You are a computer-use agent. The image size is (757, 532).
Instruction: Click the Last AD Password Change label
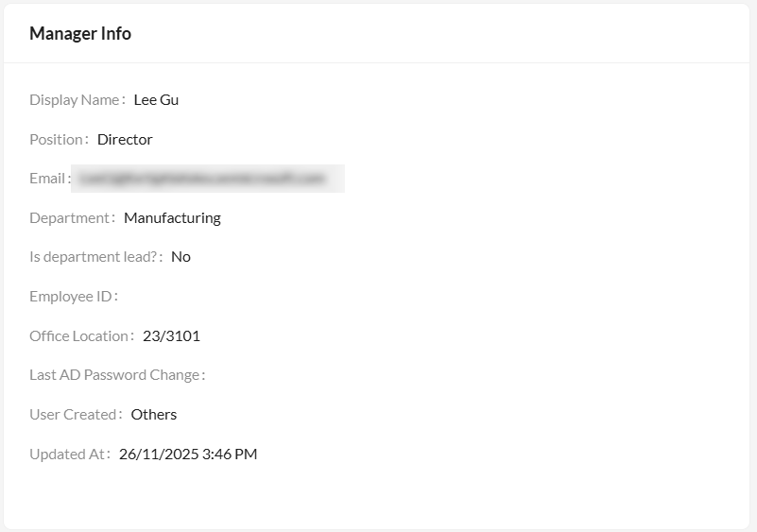114,375
